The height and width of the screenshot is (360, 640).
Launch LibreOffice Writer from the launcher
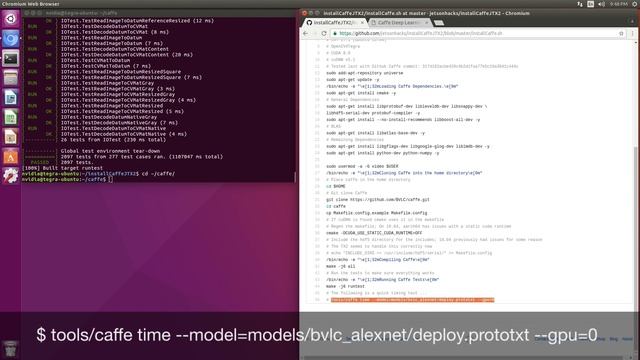coord(11,98)
